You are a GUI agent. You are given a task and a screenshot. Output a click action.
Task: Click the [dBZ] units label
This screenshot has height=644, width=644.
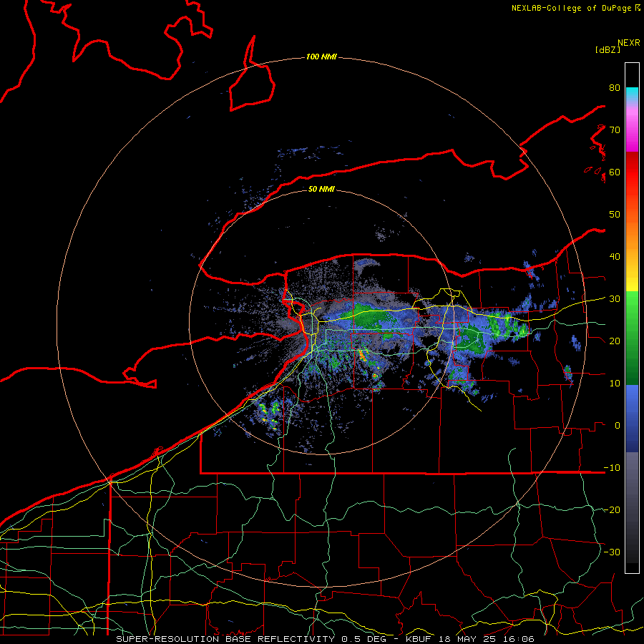[x=608, y=50]
